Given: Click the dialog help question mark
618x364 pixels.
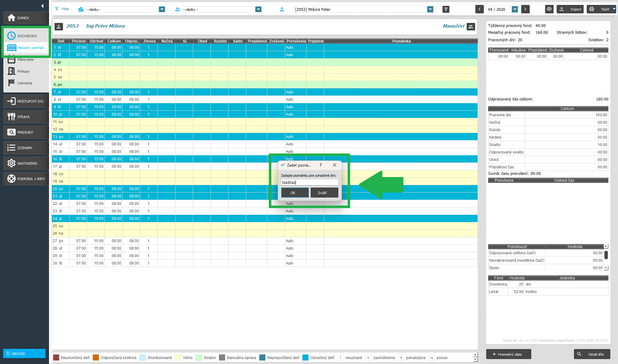Looking at the screenshot, I should coord(321,165).
